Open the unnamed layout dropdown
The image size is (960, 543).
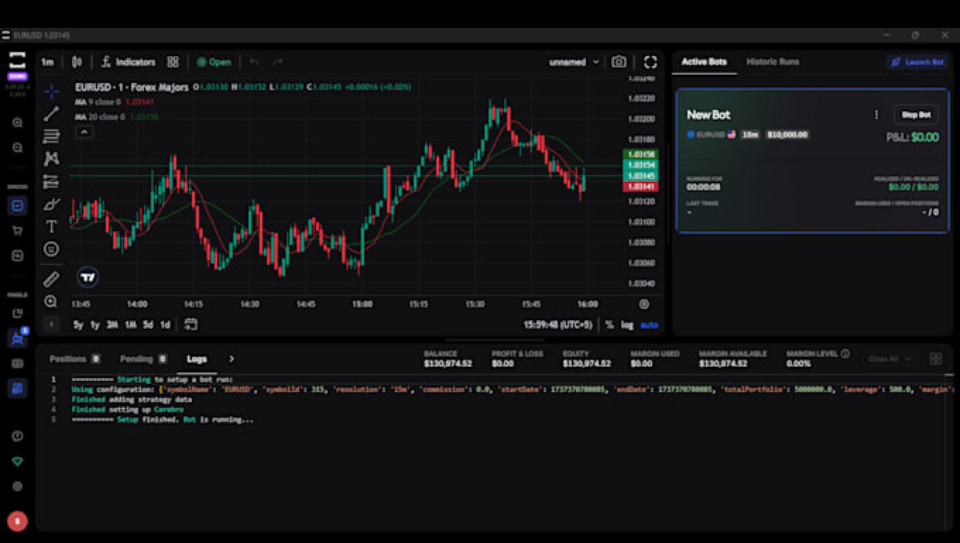[x=574, y=62]
